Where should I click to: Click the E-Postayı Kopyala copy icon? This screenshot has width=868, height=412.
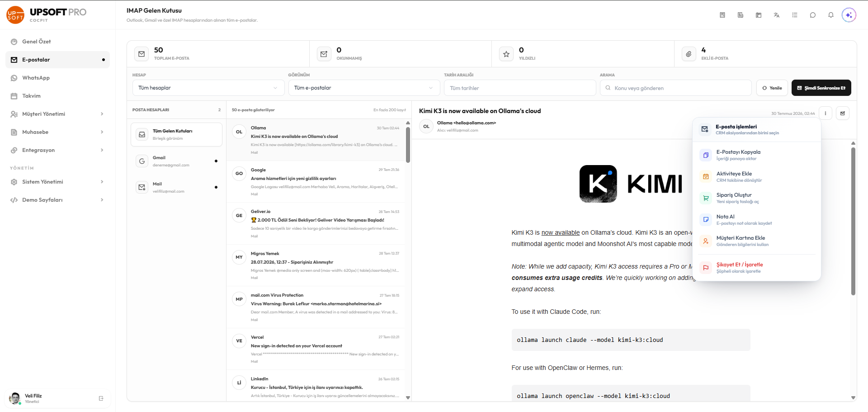(x=706, y=155)
